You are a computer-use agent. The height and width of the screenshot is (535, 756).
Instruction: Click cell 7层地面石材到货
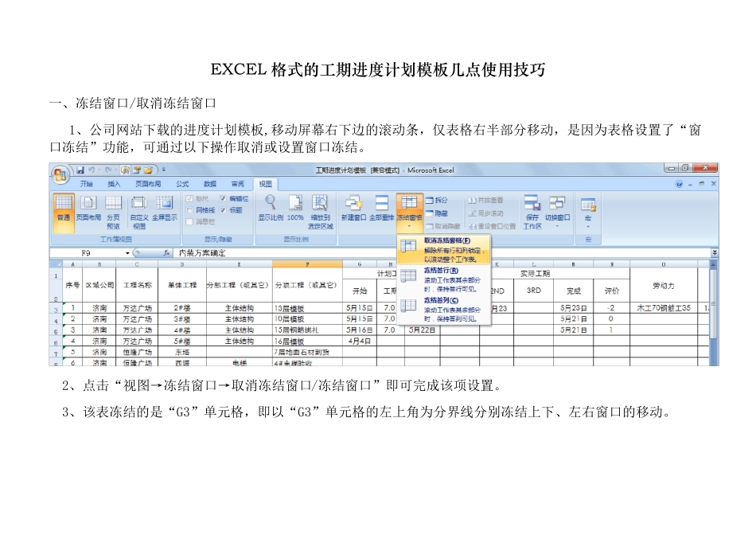[x=308, y=352]
